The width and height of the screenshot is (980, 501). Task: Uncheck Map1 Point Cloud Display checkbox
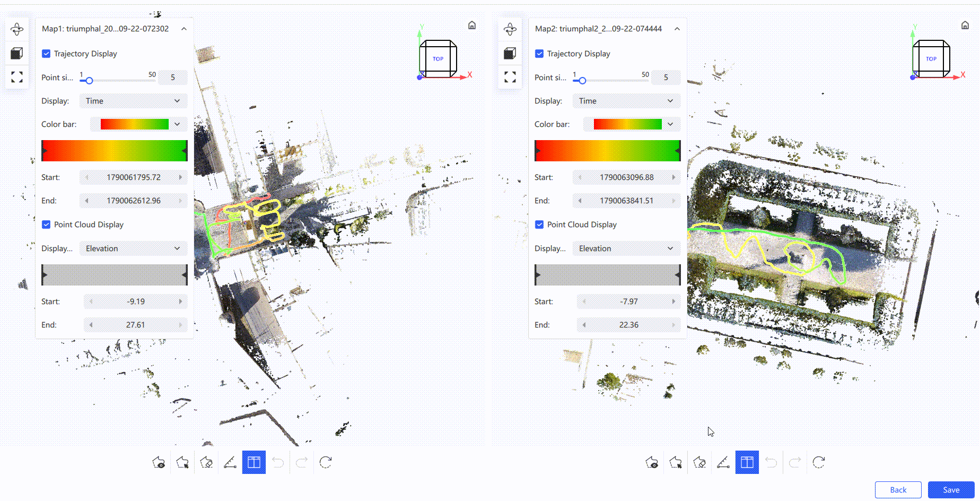point(46,224)
